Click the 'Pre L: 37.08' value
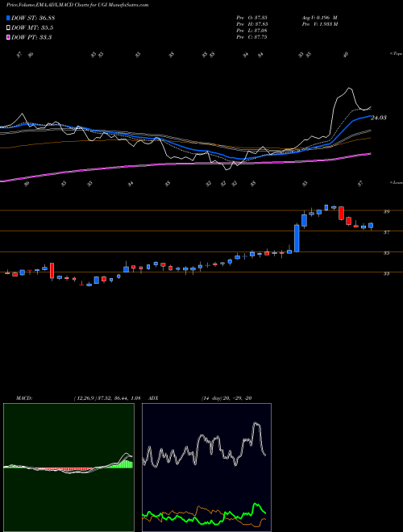 tap(252, 31)
